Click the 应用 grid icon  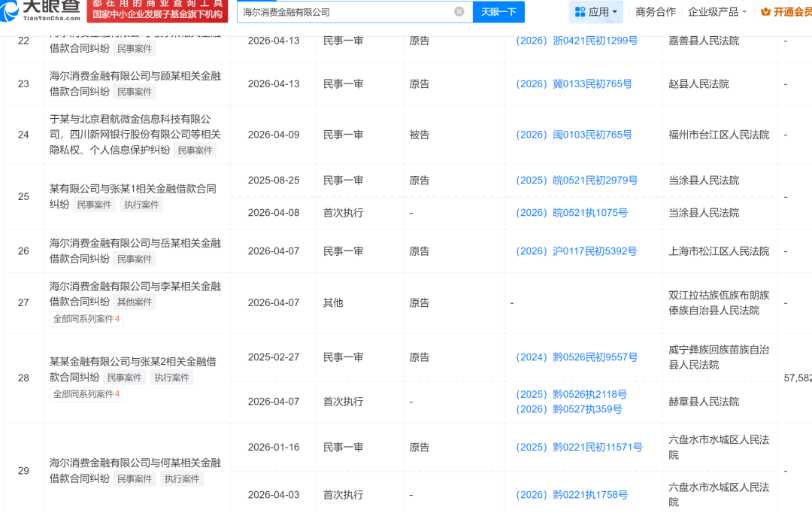pos(580,12)
